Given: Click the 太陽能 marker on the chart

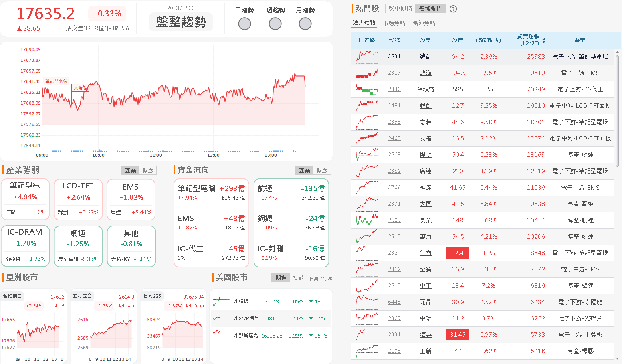Looking at the screenshot, I should [x=80, y=88].
